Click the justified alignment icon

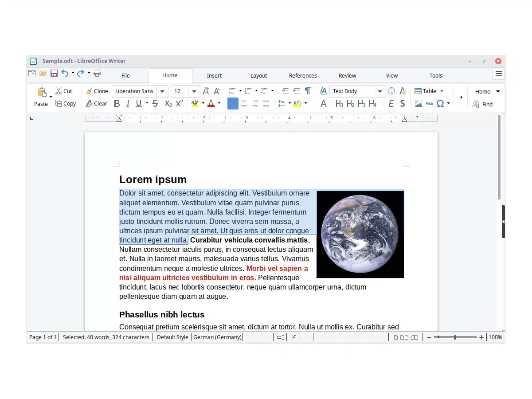(x=266, y=104)
